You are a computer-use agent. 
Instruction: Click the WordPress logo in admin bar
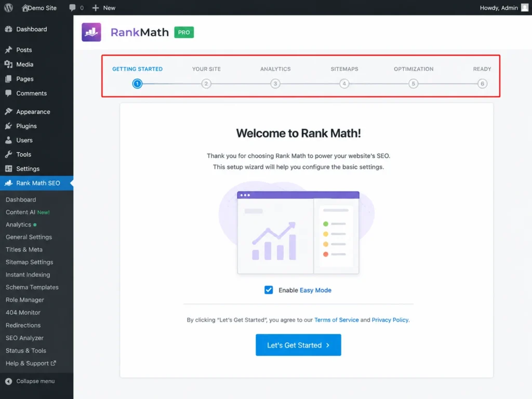click(8, 7)
